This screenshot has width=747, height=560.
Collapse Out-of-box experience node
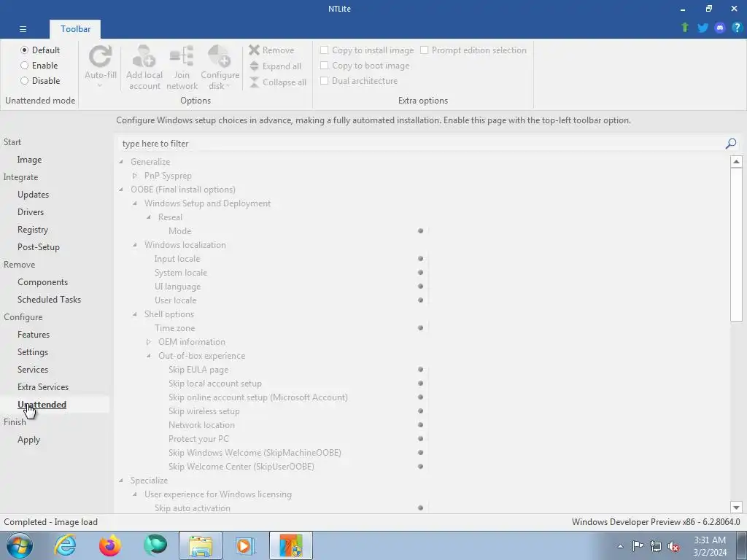coord(149,356)
